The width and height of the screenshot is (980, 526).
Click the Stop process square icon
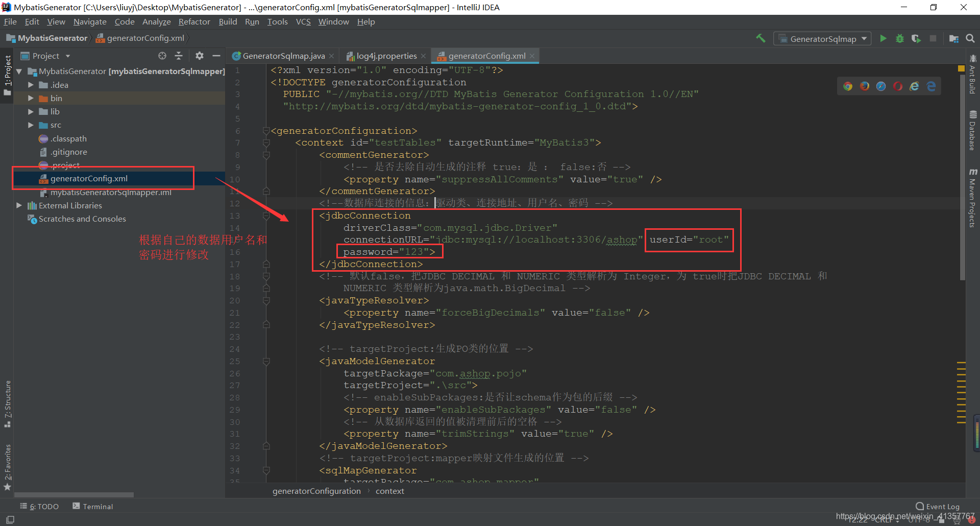[933, 38]
